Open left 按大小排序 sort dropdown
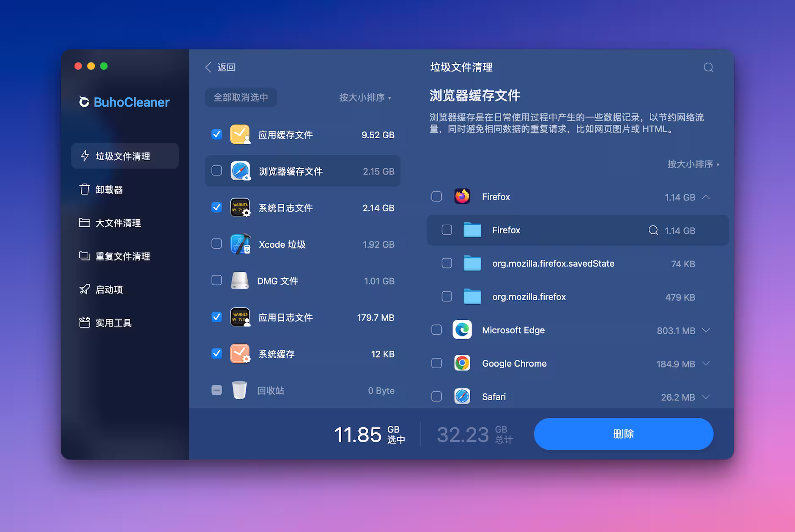 click(365, 98)
